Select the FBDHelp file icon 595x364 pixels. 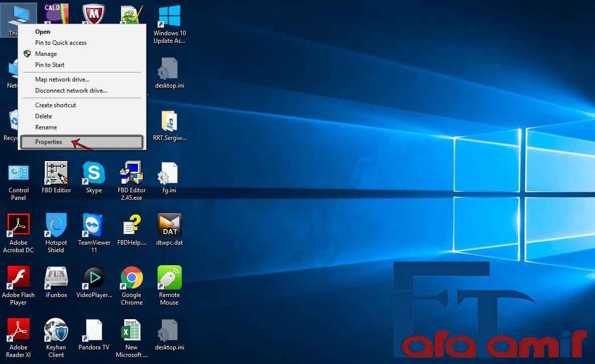pos(131,226)
